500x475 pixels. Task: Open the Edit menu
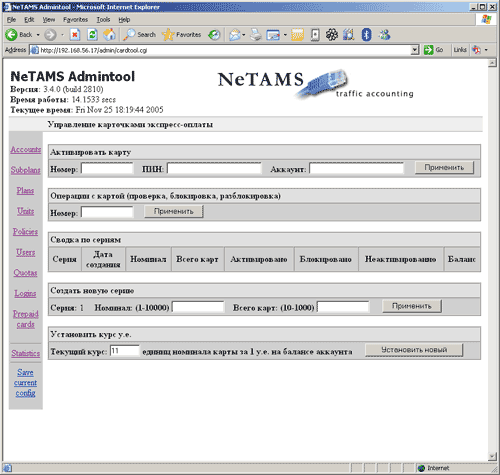29,20
